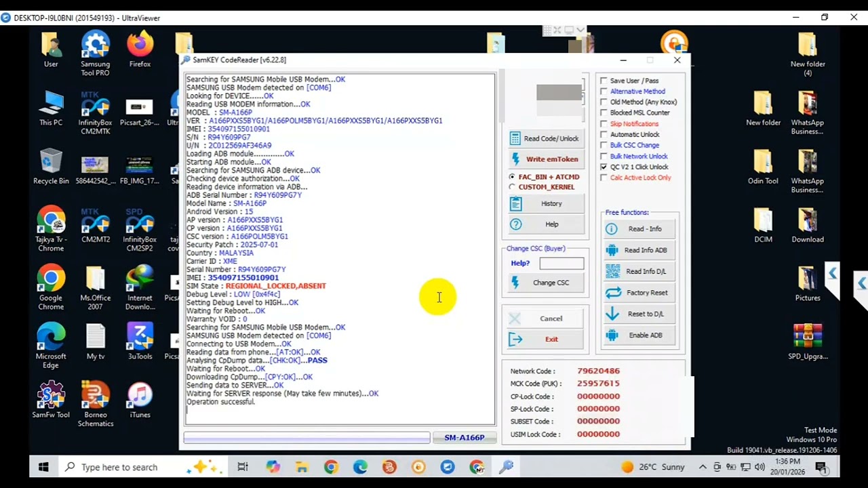Launch iTunes from the desktop

pyautogui.click(x=140, y=401)
